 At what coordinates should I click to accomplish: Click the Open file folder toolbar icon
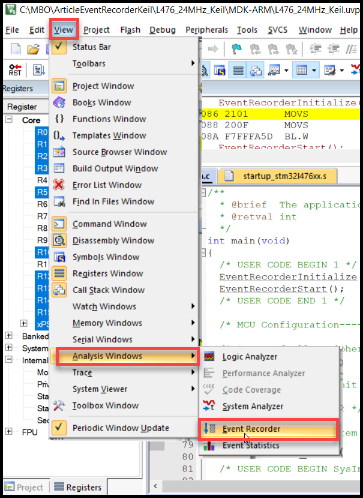[33, 49]
